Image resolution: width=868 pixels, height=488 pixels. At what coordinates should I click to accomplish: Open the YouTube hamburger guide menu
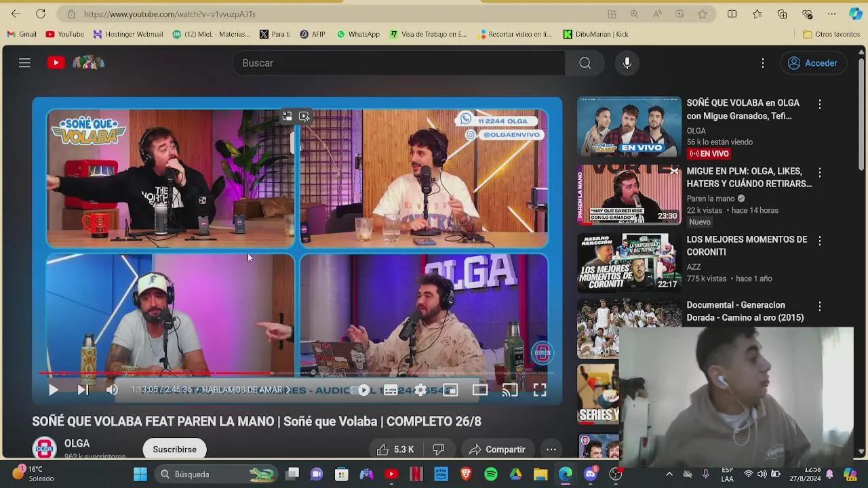click(24, 63)
